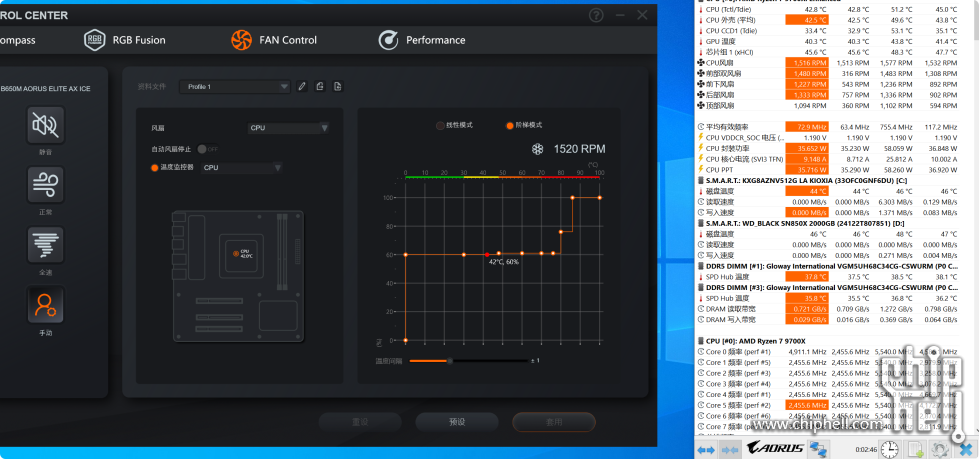Image resolution: width=979 pixels, height=459 pixels.
Task: Switch to the RGB Fusion tab label
Action: (x=139, y=40)
